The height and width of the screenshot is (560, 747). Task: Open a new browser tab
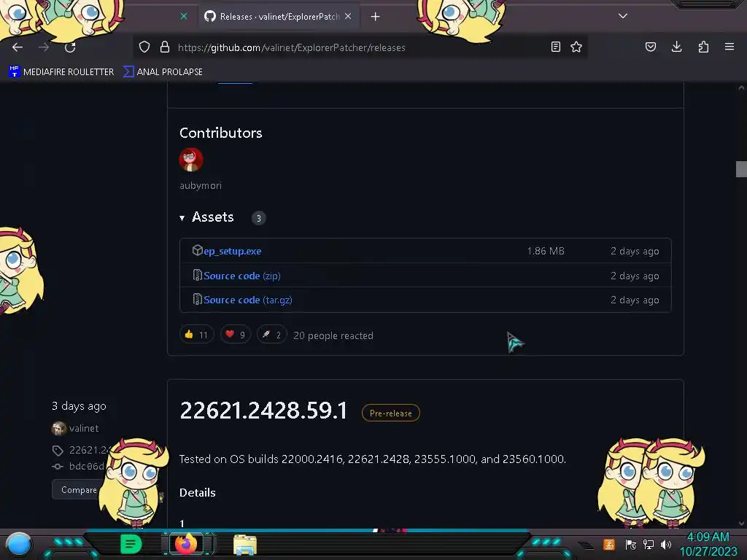click(376, 17)
